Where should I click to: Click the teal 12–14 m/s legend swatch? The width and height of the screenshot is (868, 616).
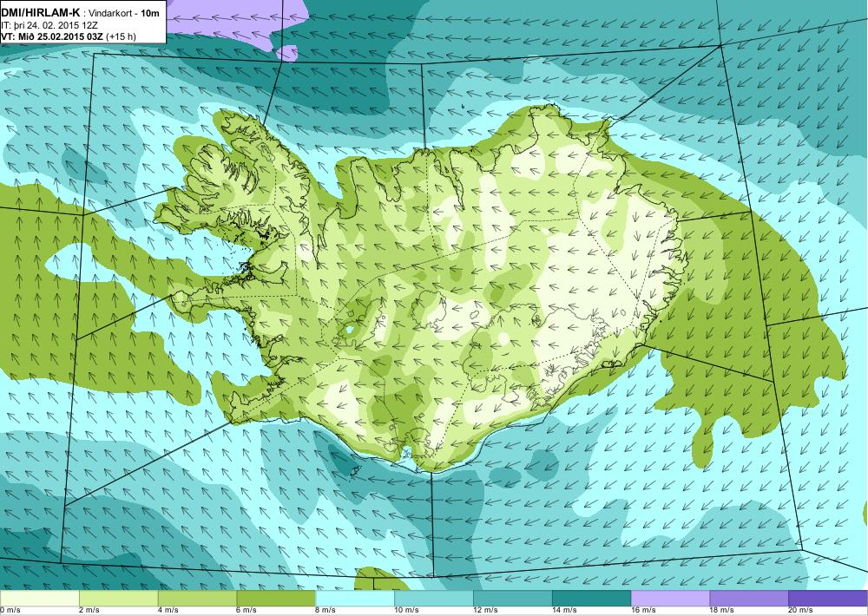[x=513, y=599]
